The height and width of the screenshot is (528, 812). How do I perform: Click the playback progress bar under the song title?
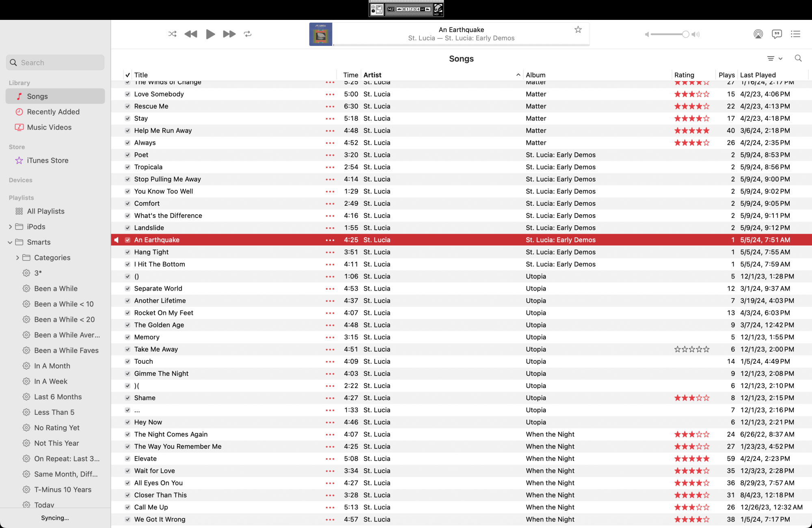click(x=461, y=45)
